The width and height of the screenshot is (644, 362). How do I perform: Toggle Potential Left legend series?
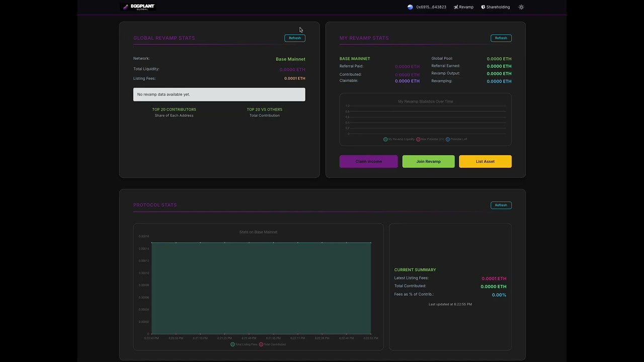(457, 139)
